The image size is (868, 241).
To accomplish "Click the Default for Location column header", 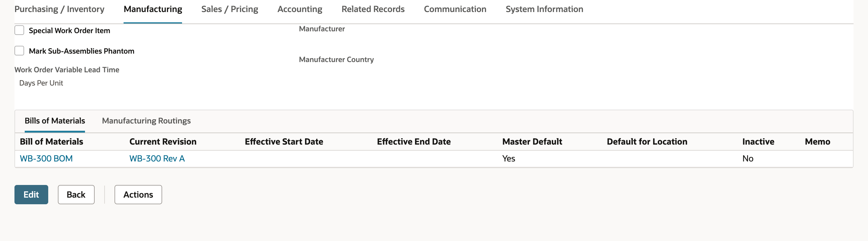I will (647, 142).
